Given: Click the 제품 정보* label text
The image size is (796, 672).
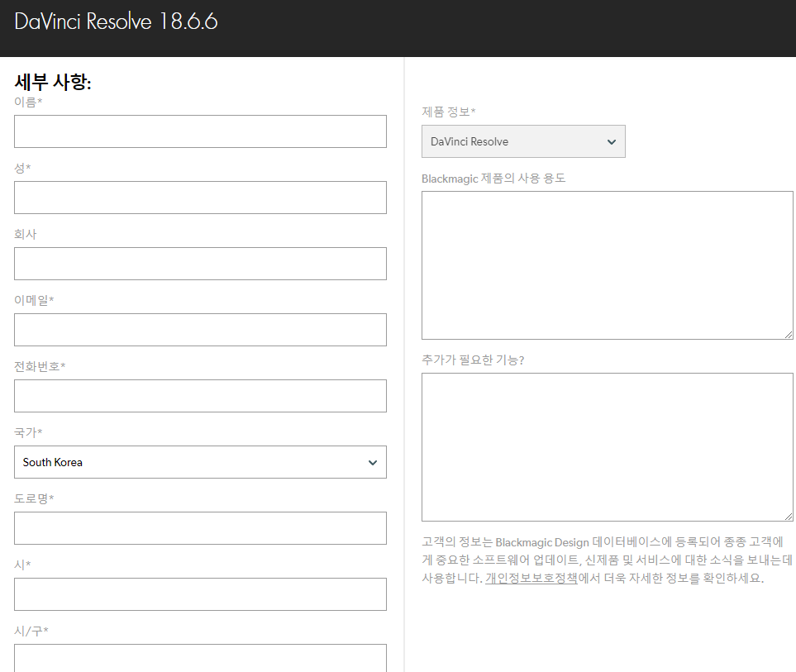Looking at the screenshot, I should pos(448,112).
